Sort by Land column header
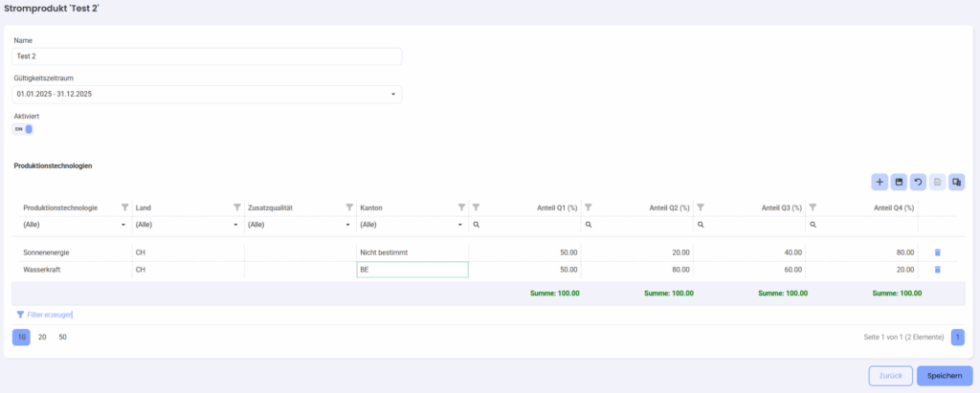This screenshot has width=980, height=393. [144, 207]
